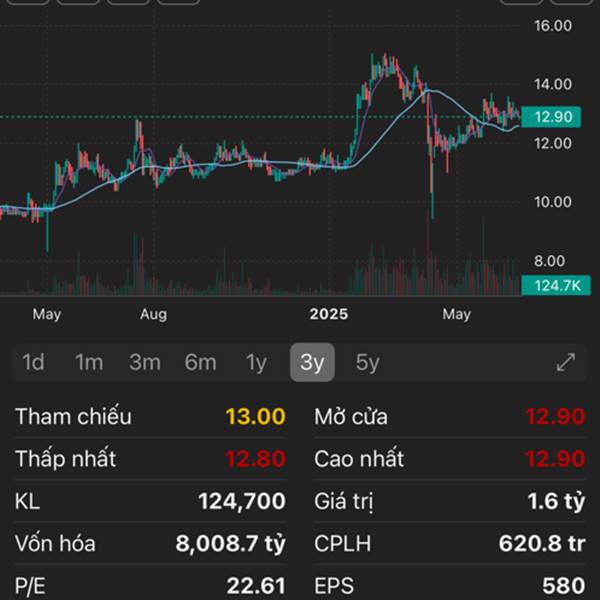This screenshot has width=600, height=600.
Task: Click the P/E value 22.61
Action: (256, 585)
